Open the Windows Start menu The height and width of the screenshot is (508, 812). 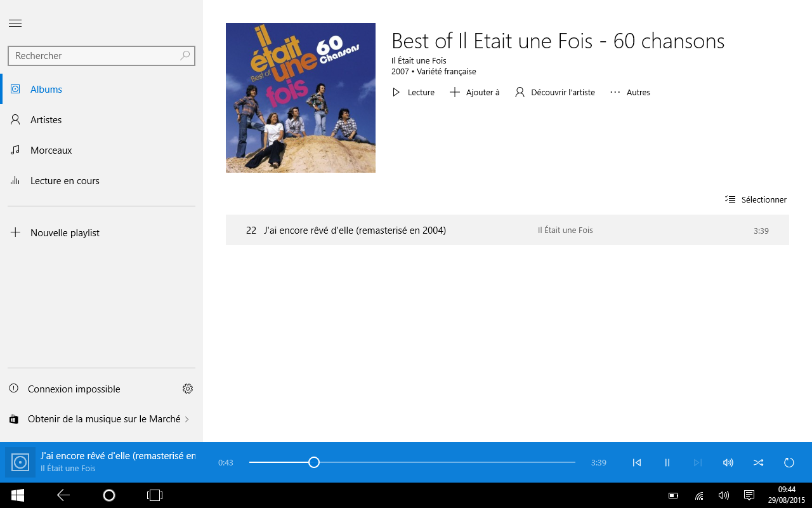click(x=18, y=495)
